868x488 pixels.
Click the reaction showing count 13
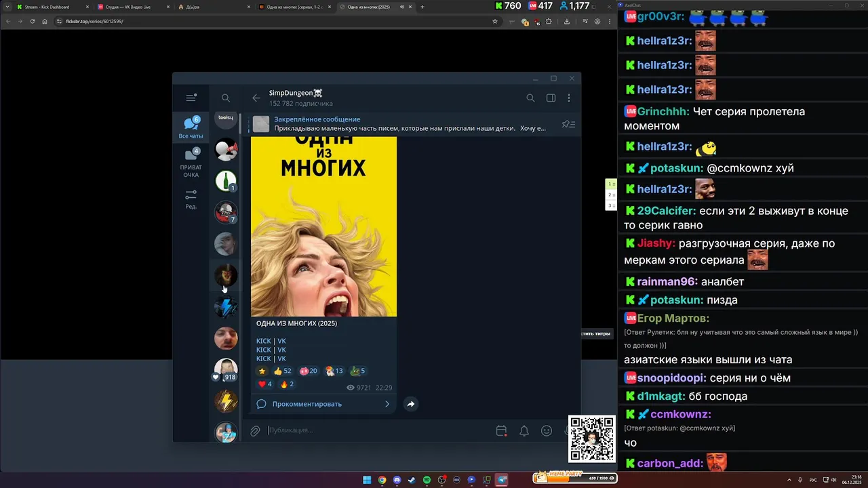coord(334,371)
